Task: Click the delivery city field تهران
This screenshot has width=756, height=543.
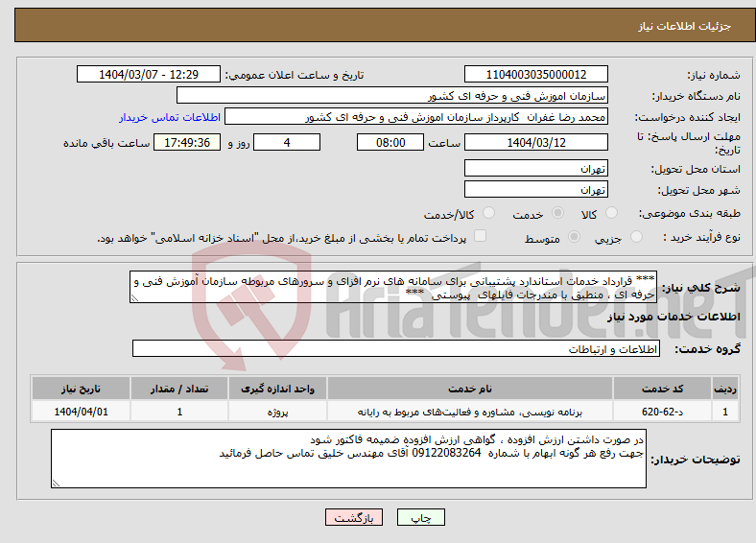Action: point(536,189)
